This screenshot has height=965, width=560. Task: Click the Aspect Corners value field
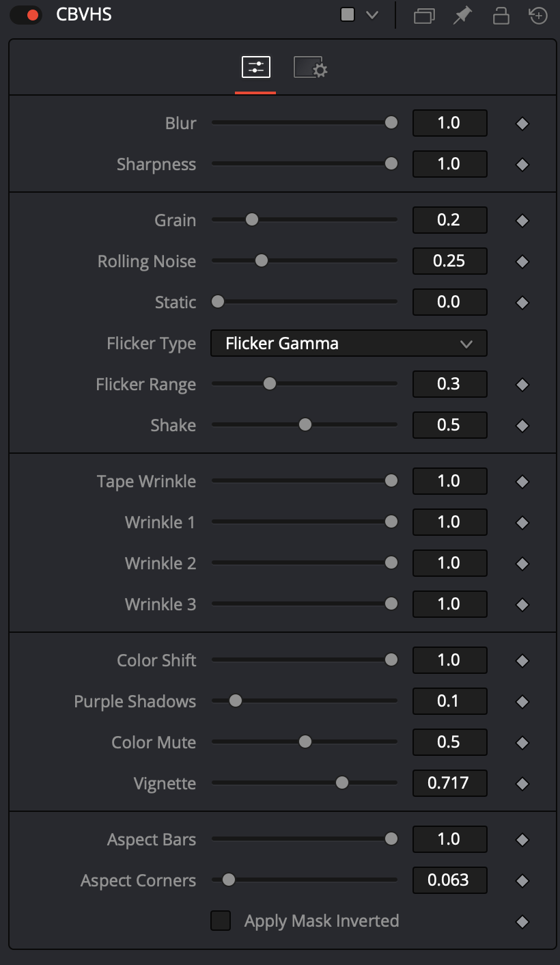pyautogui.click(x=450, y=880)
